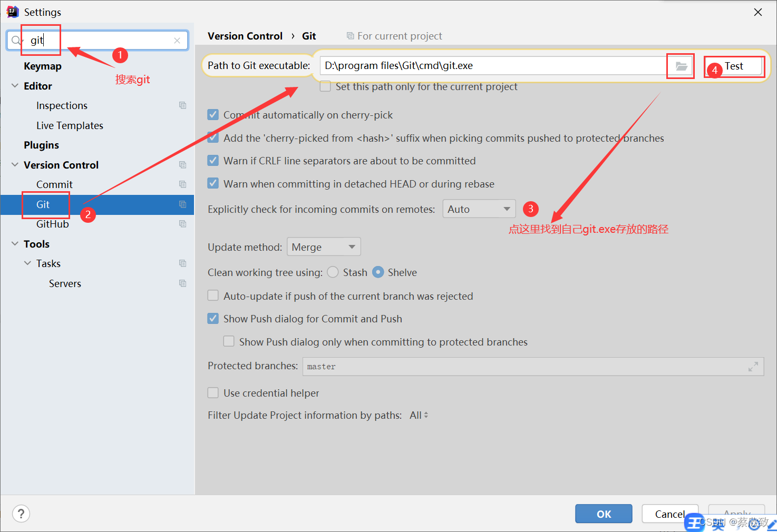Toggle Commit automatically on cherry-pick
Viewport: 777px width, 532px height.
(213, 115)
